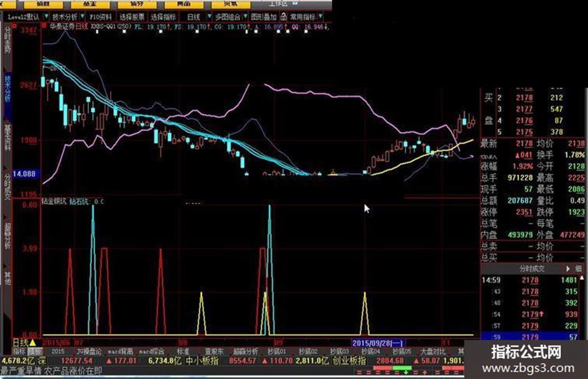Click the 最新 price value 2178
The width and height of the screenshot is (588, 379).
coord(525,143)
